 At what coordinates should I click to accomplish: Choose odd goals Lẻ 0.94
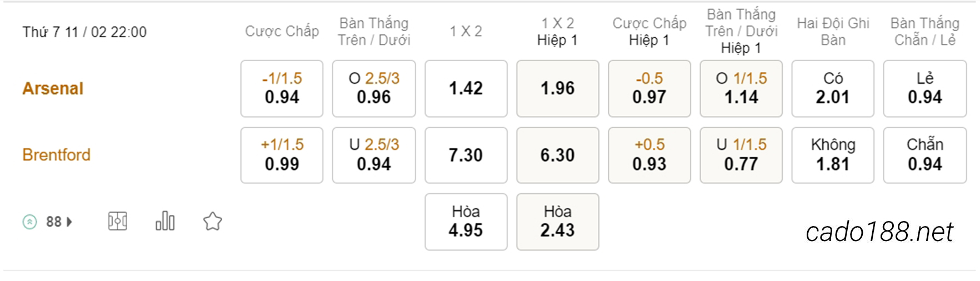tap(925, 89)
